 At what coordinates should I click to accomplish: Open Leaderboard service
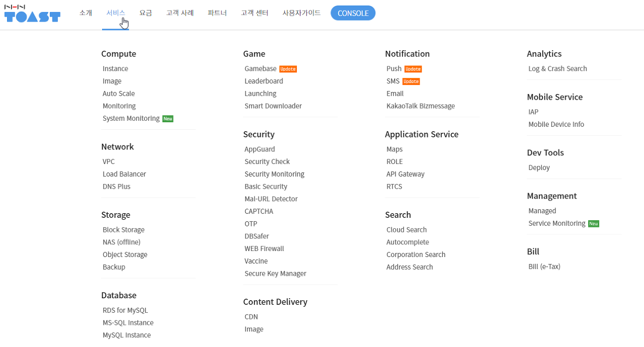[x=264, y=81]
